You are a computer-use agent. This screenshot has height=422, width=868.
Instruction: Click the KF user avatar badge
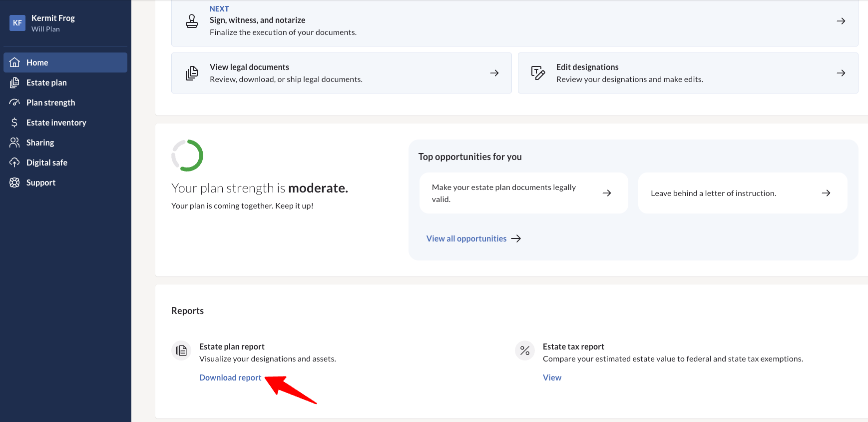tap(17, 23)
